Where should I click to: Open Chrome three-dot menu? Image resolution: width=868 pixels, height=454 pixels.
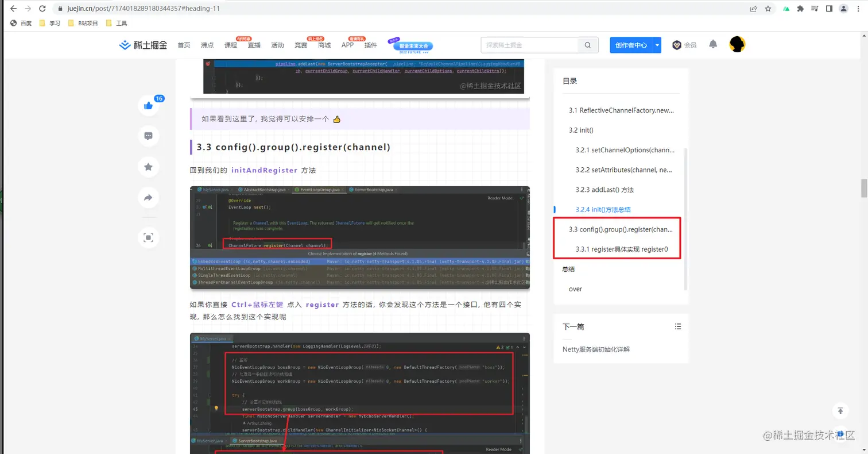pos(858,9)
